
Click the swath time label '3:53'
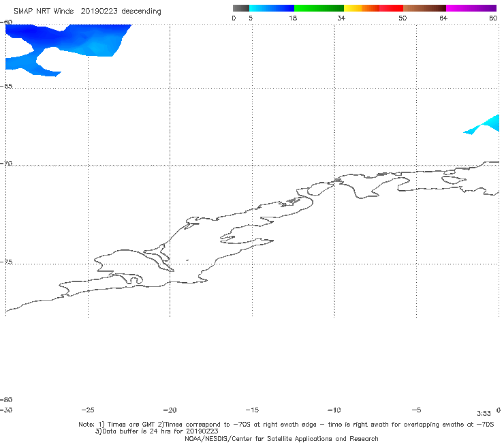484,414
